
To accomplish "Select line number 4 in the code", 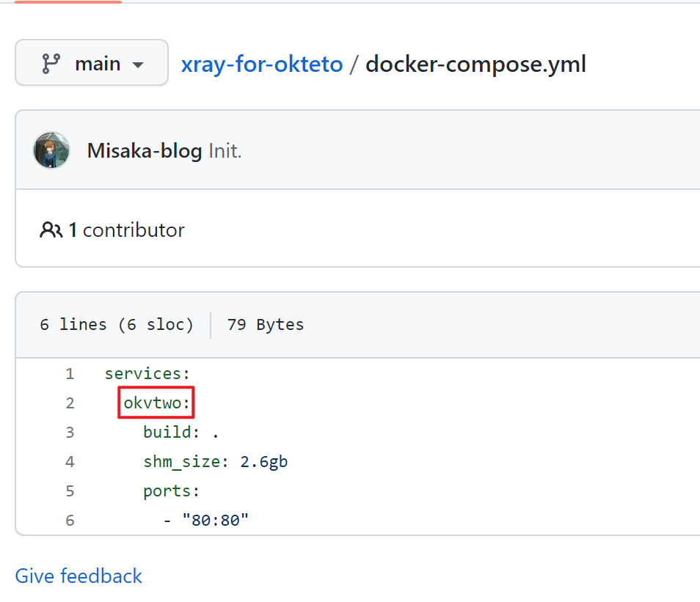I will 70,462.
